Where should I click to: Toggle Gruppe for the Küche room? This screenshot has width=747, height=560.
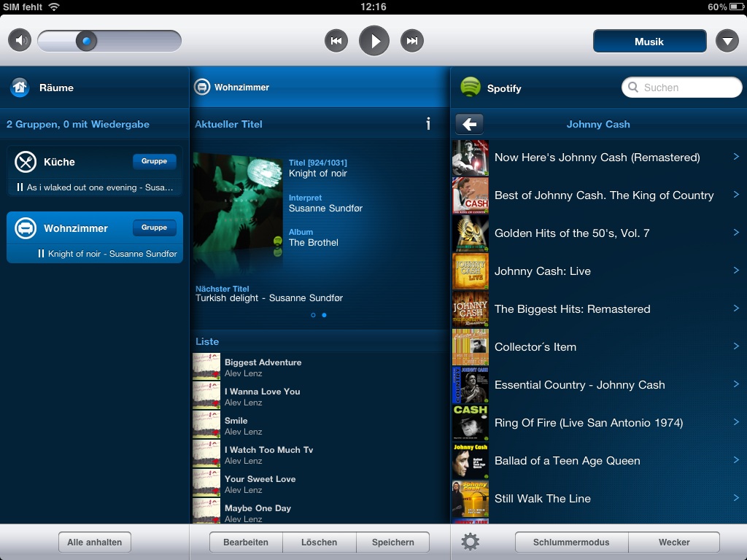click(154, 161)
